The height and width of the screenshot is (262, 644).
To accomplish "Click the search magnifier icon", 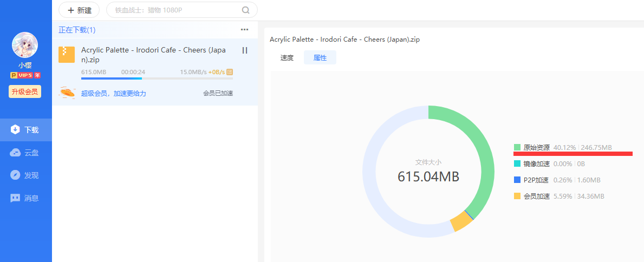I will pyautogui.click(x=245, y=10).
